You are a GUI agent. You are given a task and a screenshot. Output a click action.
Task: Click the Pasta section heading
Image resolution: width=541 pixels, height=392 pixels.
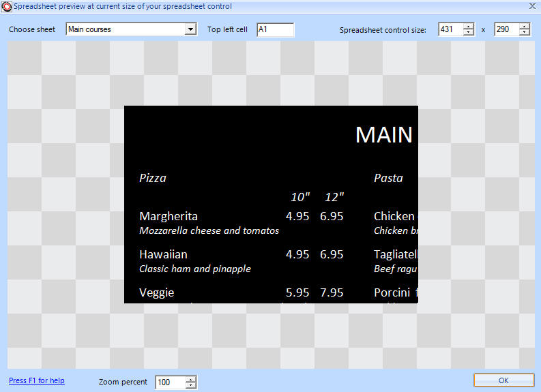[388, 178]
